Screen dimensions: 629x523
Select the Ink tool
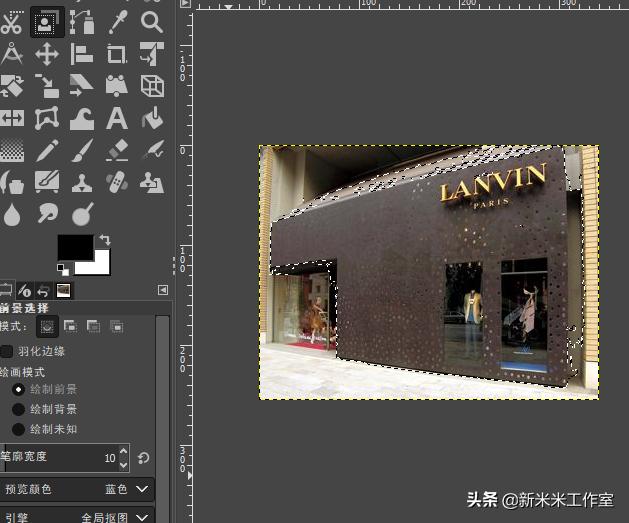[11, 182]
